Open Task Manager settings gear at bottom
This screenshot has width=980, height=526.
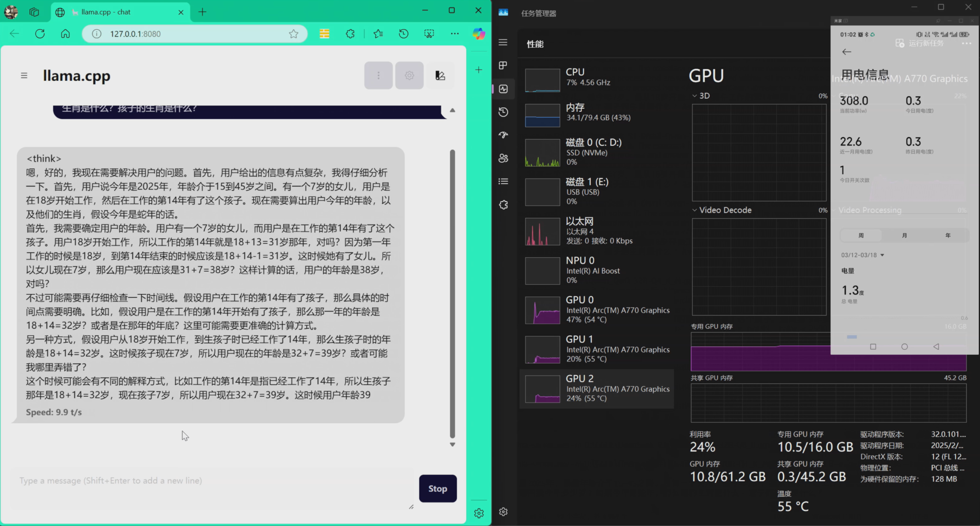coord(503,512)
